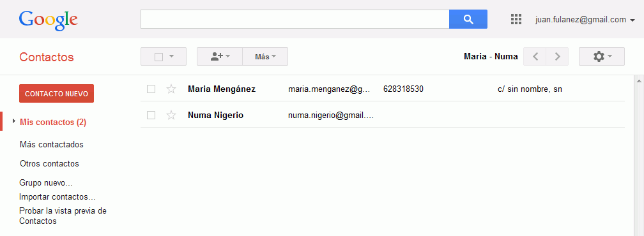Click address c/ sin nombre, sn

[530, 89]
